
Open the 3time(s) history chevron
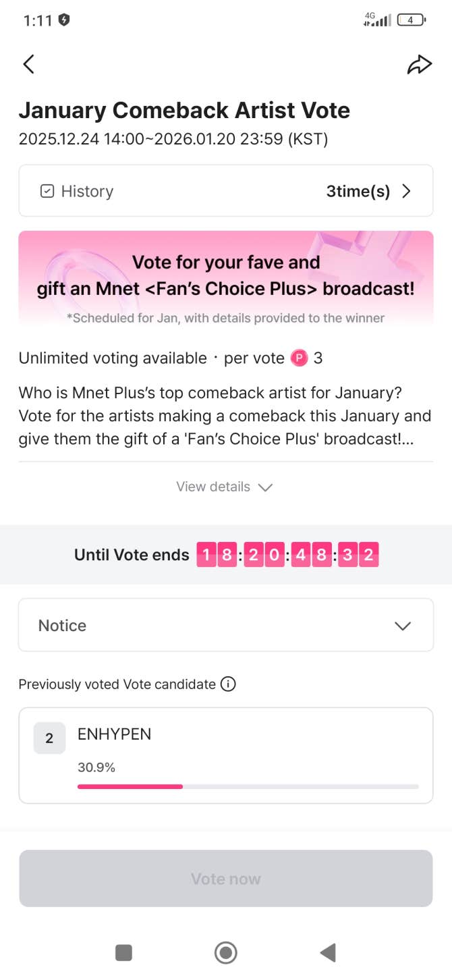click(406, 192)
